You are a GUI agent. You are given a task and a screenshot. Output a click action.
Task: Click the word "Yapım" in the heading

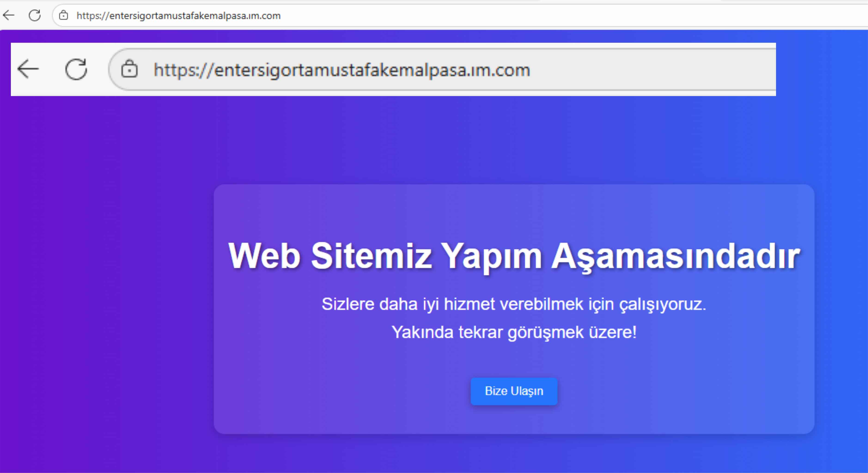(x=491, y=257)
